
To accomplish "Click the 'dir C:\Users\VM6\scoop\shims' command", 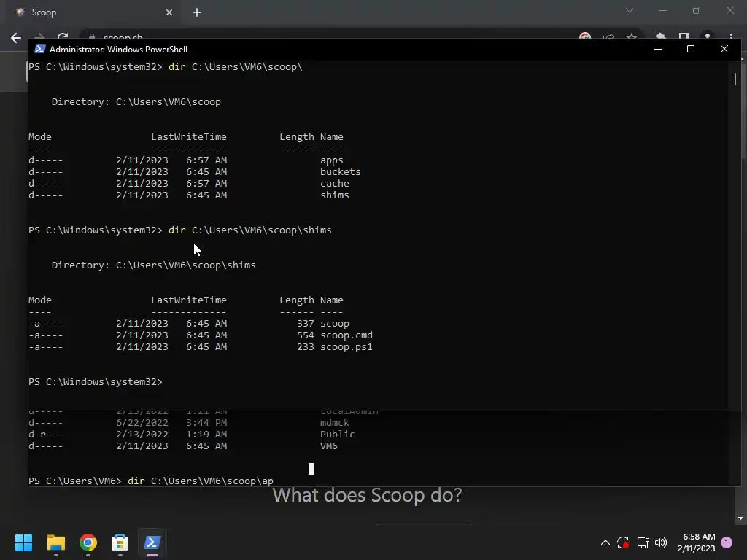I will (249, 230).
